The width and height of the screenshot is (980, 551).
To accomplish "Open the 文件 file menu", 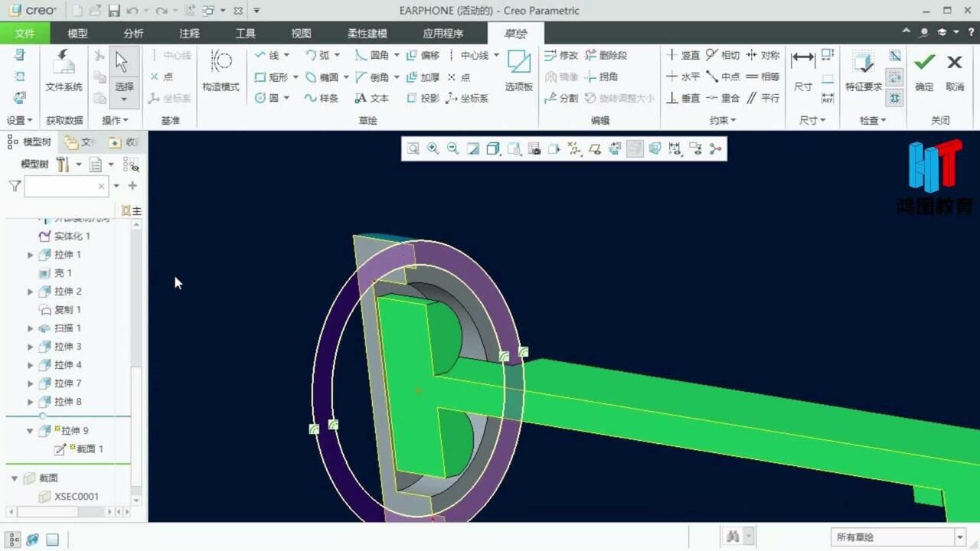I will pos(24,34).
